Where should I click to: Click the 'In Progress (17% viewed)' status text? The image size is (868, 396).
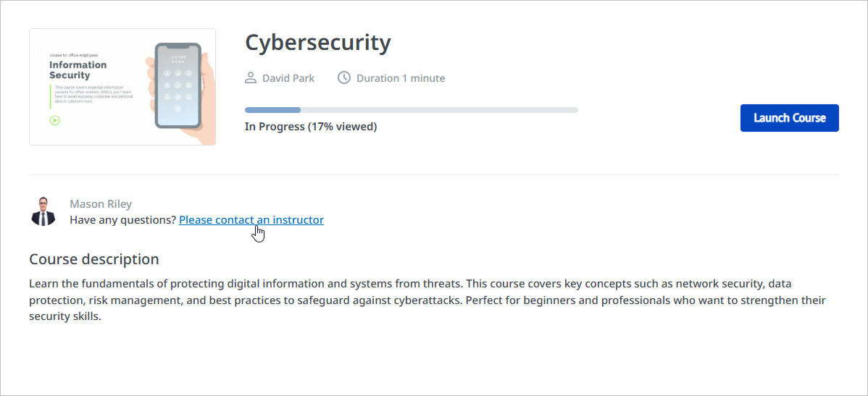coord(311,127)
